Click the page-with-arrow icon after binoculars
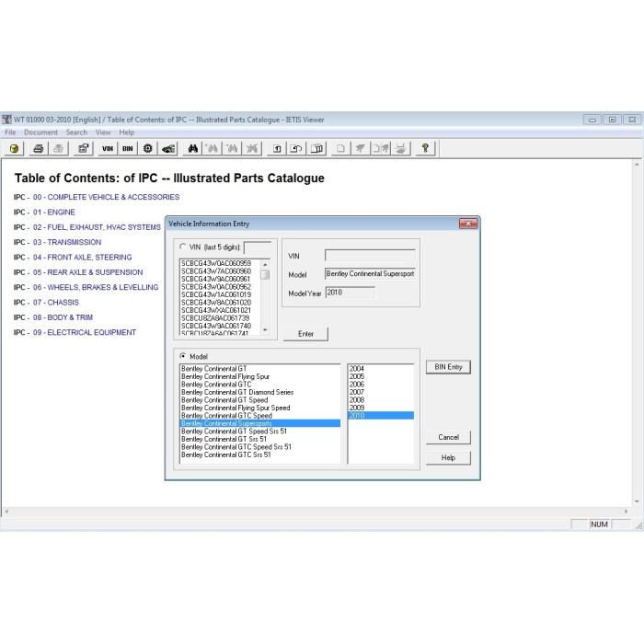644x644 pixels. point(277,149)
